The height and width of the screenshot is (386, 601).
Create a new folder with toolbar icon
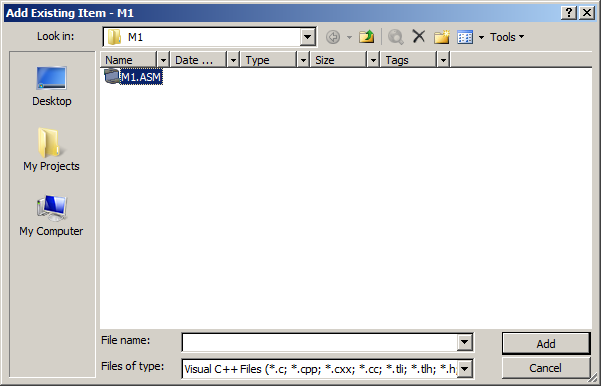click(442, 37)
